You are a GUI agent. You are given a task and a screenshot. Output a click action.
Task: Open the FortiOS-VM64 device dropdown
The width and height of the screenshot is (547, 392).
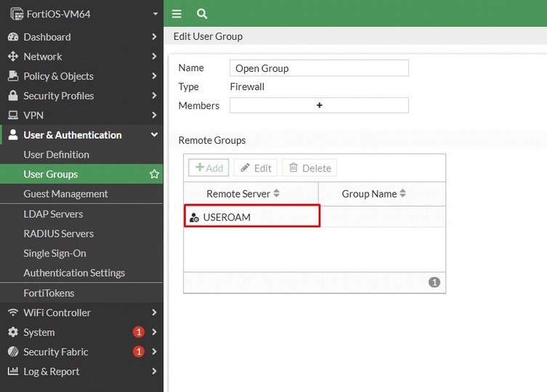(x=155, y=14)
